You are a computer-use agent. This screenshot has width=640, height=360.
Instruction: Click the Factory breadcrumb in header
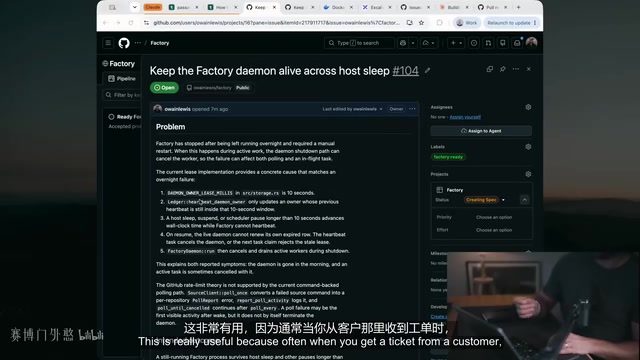pyautogui.click(x=160, y=43)
